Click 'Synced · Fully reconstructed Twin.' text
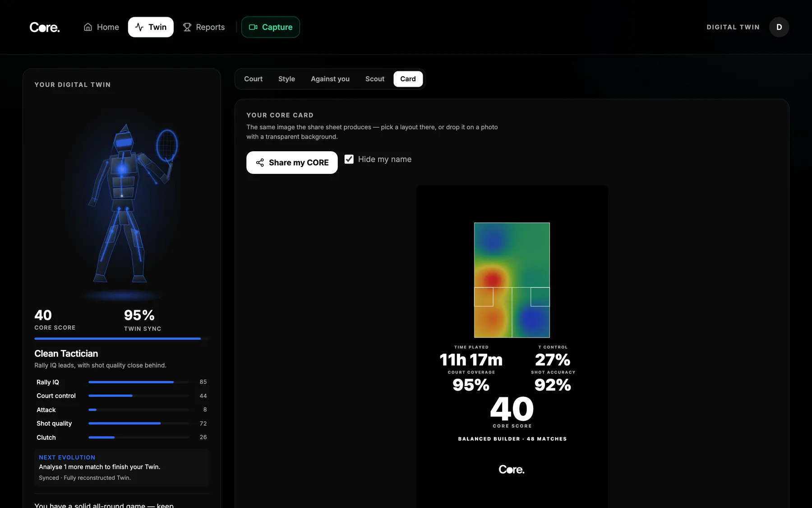 [x=85, y=478]
